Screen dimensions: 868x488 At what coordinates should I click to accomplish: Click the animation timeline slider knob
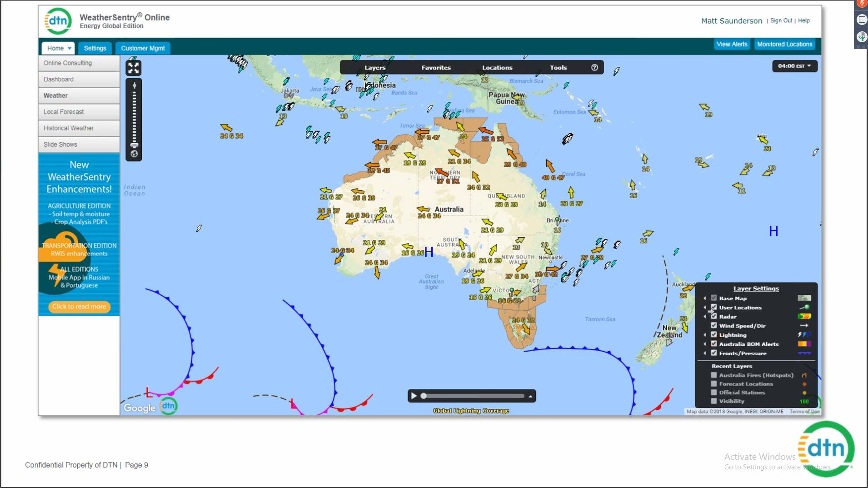424,396
